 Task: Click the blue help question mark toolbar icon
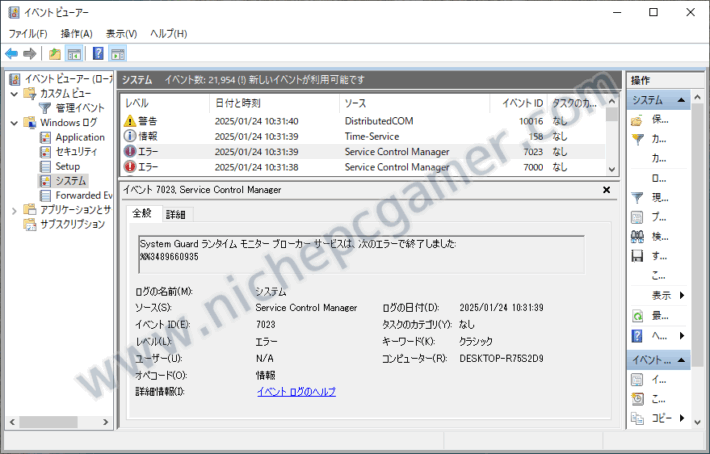pos(98,54)
